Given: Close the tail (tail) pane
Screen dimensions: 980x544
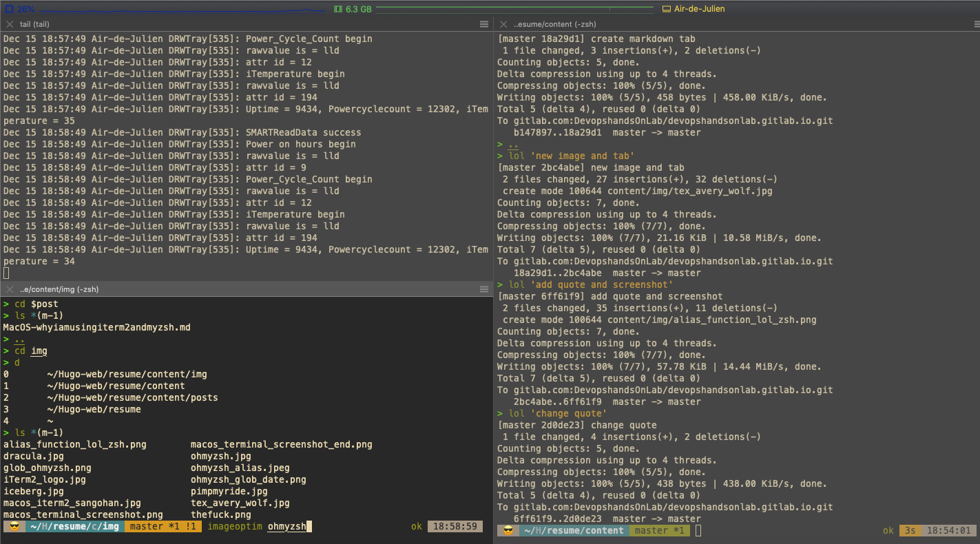Looking at the screenshot, I should point(10,24).
